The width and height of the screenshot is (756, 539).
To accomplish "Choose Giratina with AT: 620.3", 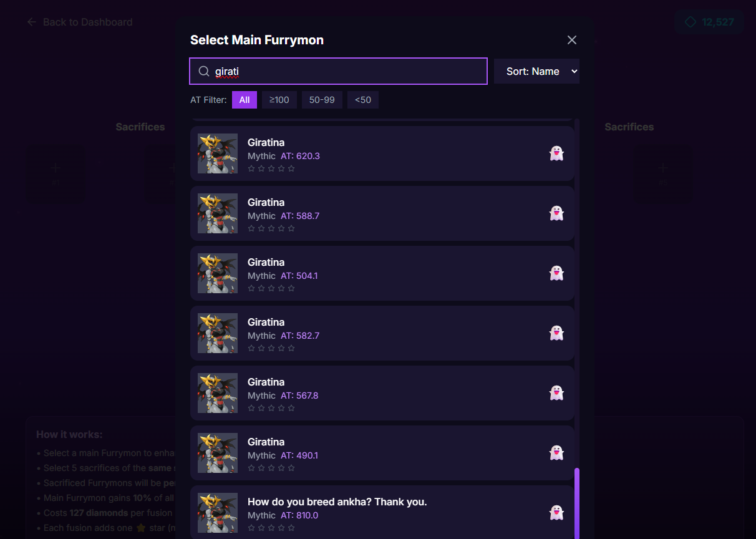I will 382,153.
